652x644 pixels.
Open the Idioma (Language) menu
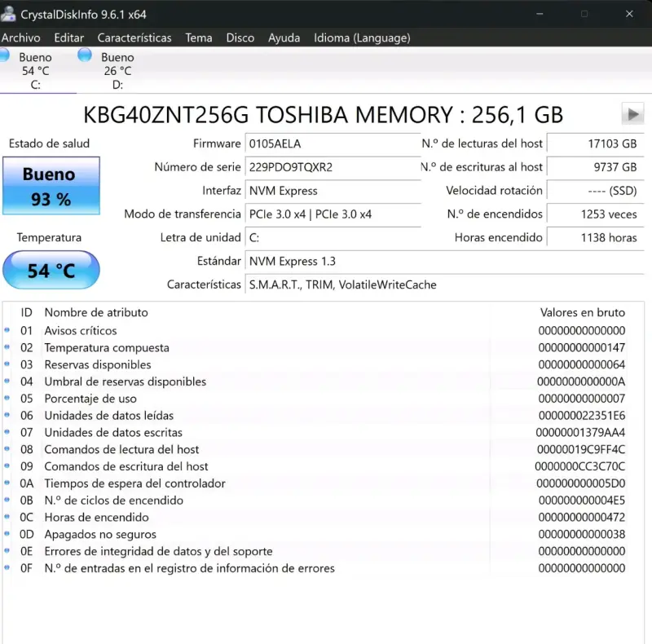click(362, 37)
